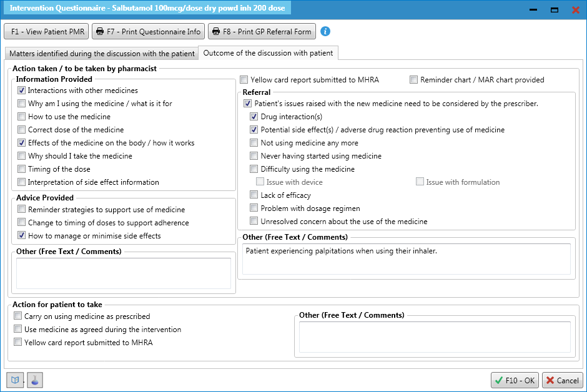Check Issue with device under Difficulty using medicine
This screenshot has width=587, height=392.
(x=260, y=181)
